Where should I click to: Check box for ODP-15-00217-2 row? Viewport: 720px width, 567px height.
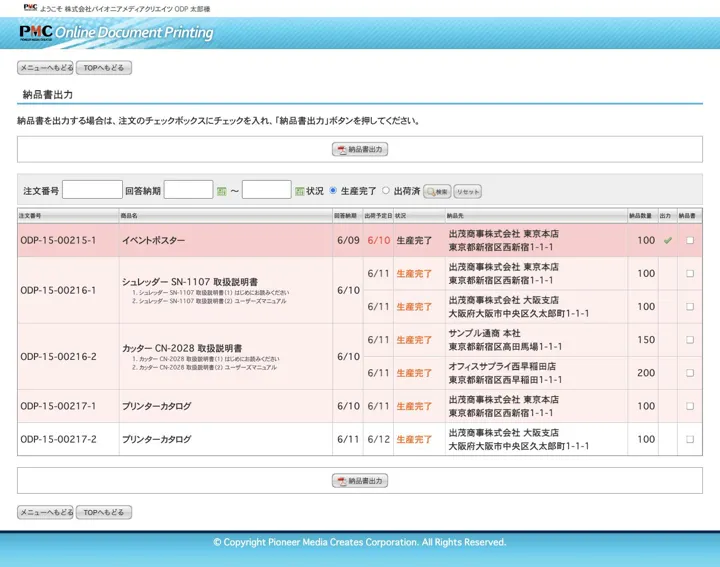tap(690, 439)
